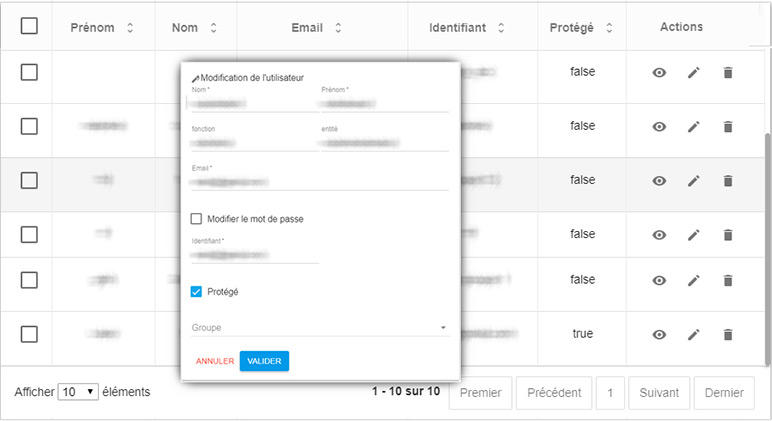Click the Email input field in dialog
772x421 pixels.
tap(320, 182)
